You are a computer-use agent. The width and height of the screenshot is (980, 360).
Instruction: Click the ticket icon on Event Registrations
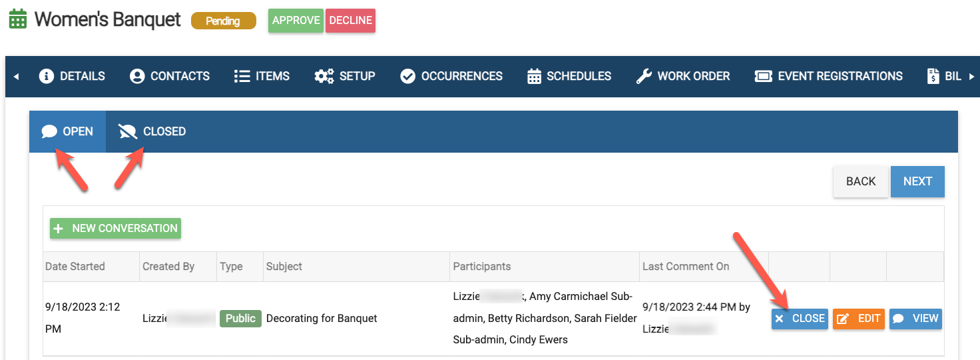763,76
